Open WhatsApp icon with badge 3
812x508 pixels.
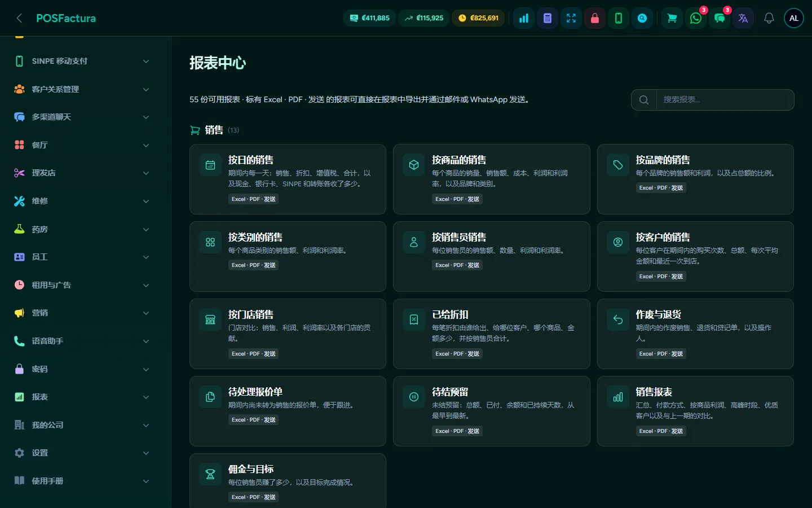[696, 18]
